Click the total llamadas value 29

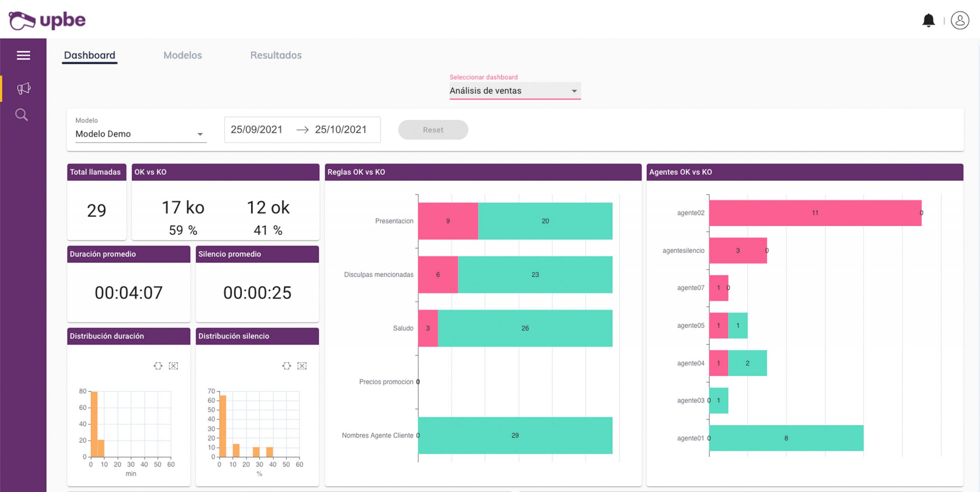point(96,210)
